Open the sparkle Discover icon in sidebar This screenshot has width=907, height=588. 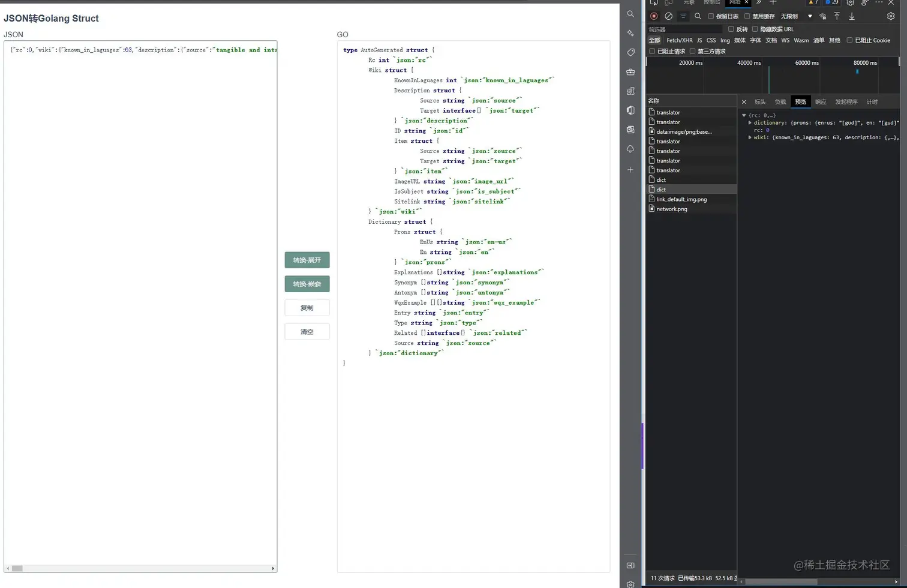pos(630,33)
